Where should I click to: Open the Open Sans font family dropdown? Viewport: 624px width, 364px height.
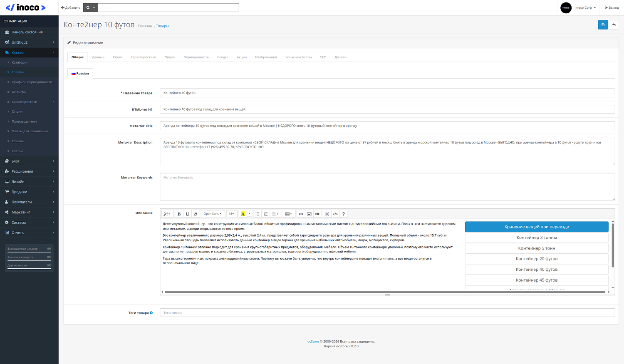click(212, 213)
